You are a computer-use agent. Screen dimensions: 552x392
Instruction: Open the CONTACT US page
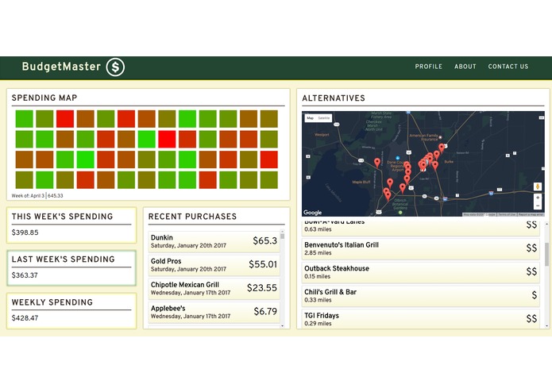[x=508, y=67]
